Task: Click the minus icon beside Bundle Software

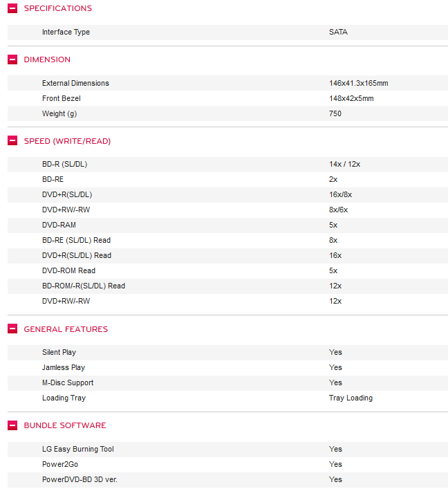Action: pyautogui.click(x=12, y=425)
